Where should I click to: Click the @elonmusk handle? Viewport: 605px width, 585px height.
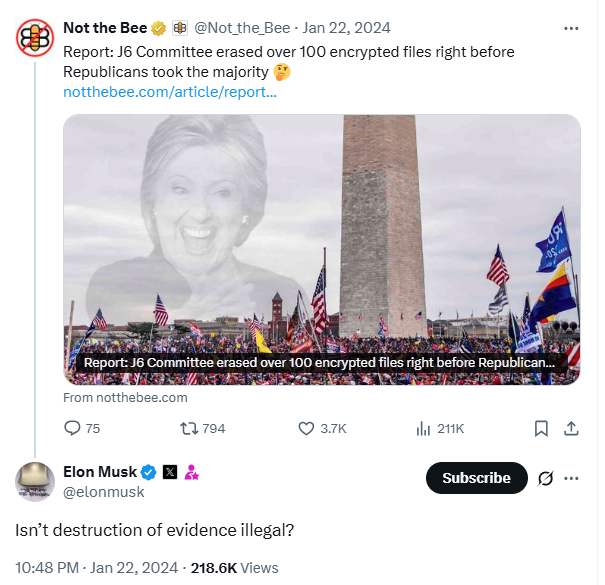pyautogui.click(x=104, y=492)
